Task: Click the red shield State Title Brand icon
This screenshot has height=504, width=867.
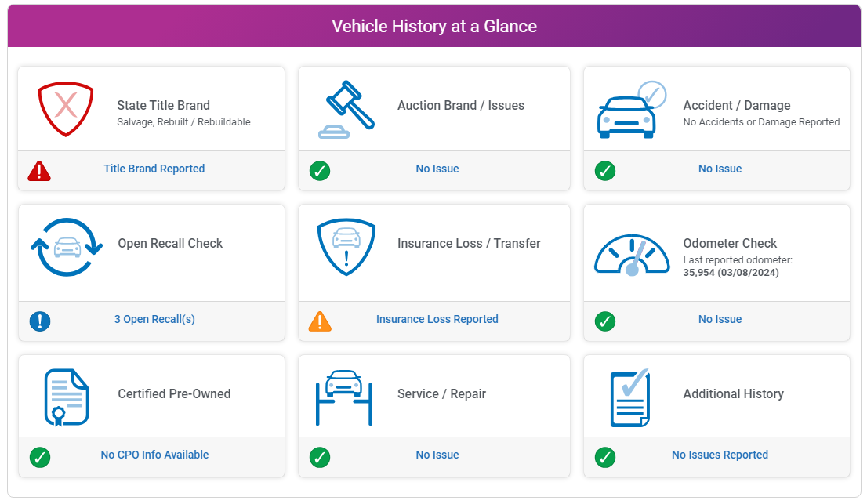Action: click(66, 110)
